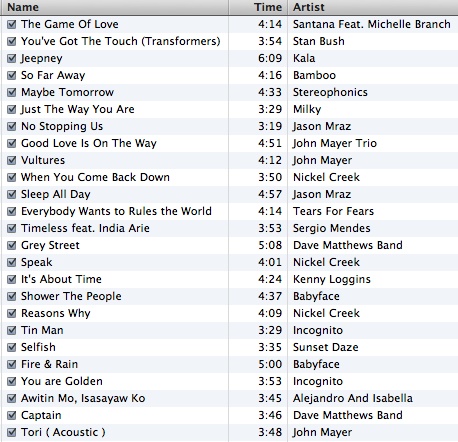The image size is (458, 442).
Task: Toggle the Fire & Rain checkbox
Action: coord(12,364)
